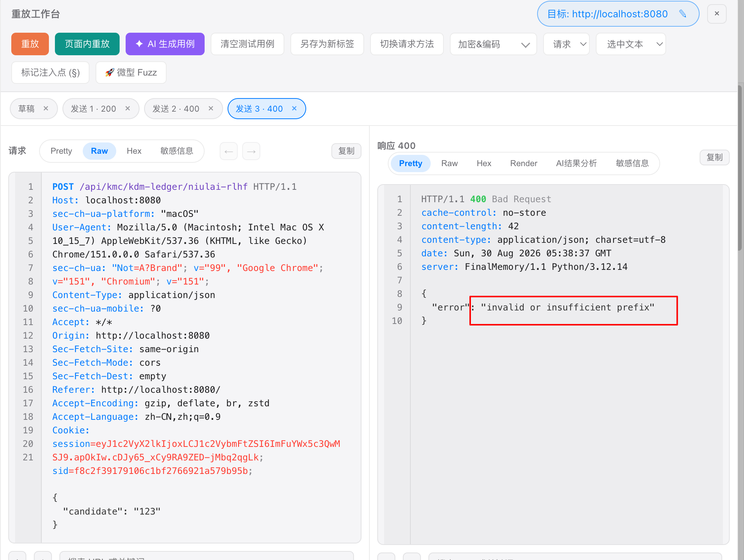Switch to the 发送 2 · 400 tab

[176, 109]
